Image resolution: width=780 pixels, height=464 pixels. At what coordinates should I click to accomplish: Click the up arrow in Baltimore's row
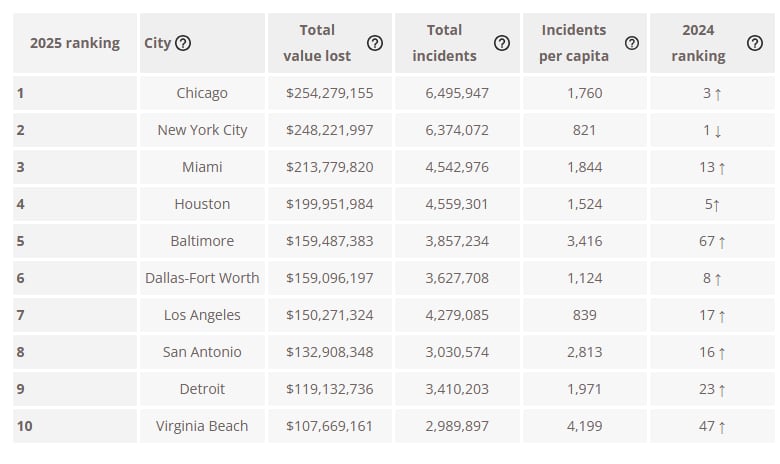[722, 242]
